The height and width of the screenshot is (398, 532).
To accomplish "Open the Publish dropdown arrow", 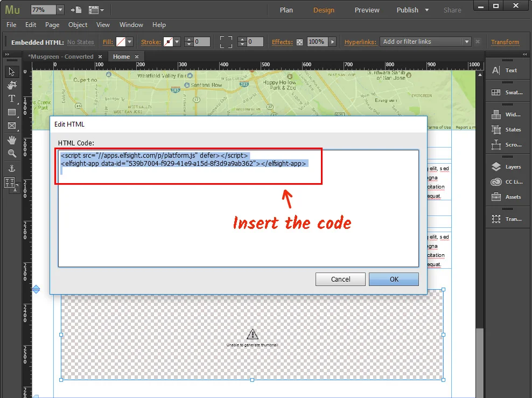I will (427, 10).
